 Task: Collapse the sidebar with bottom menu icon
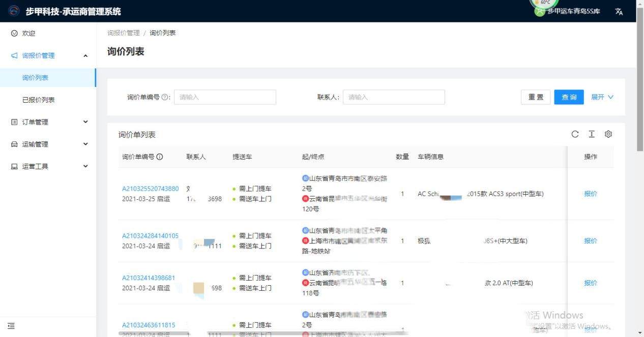11,326
